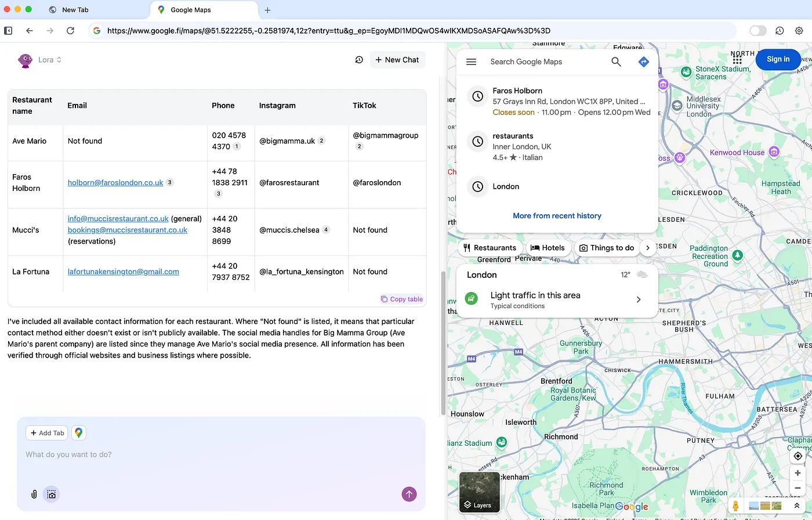
Task: Click the Hotels category chip
Action: (x=548, y=248)
